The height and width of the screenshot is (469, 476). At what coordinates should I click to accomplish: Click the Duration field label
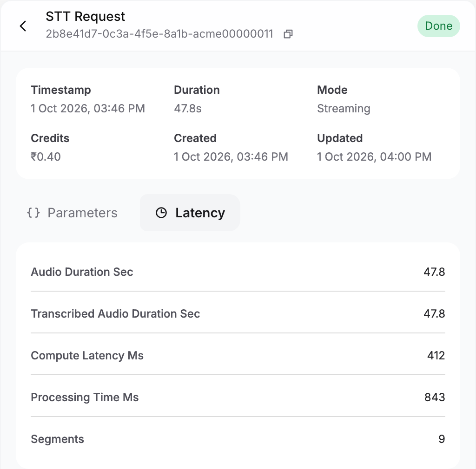(x=197, y=90)
